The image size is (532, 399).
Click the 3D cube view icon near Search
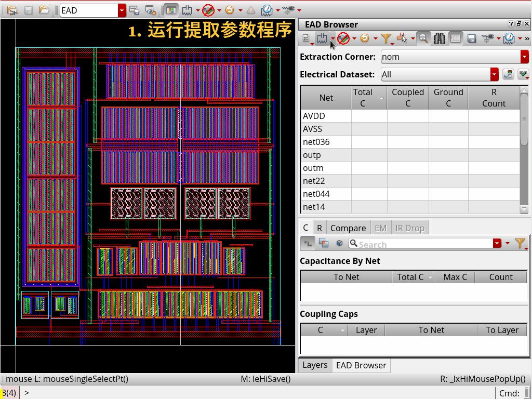pyautogui.click(x=339, y=243)
